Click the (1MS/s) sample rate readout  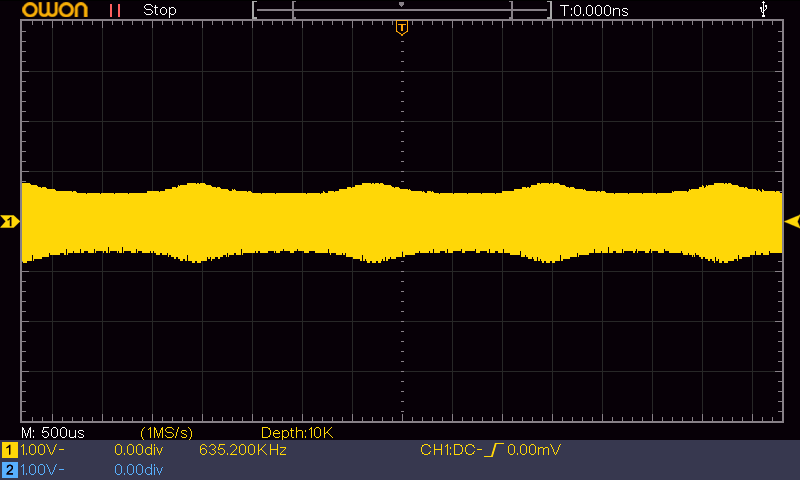coord(173,432)
